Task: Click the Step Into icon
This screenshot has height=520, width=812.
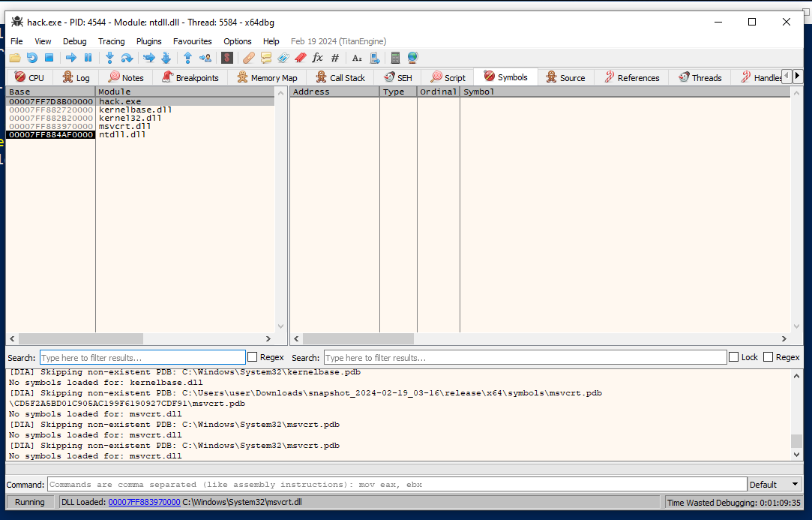Action: coord(109,58)
